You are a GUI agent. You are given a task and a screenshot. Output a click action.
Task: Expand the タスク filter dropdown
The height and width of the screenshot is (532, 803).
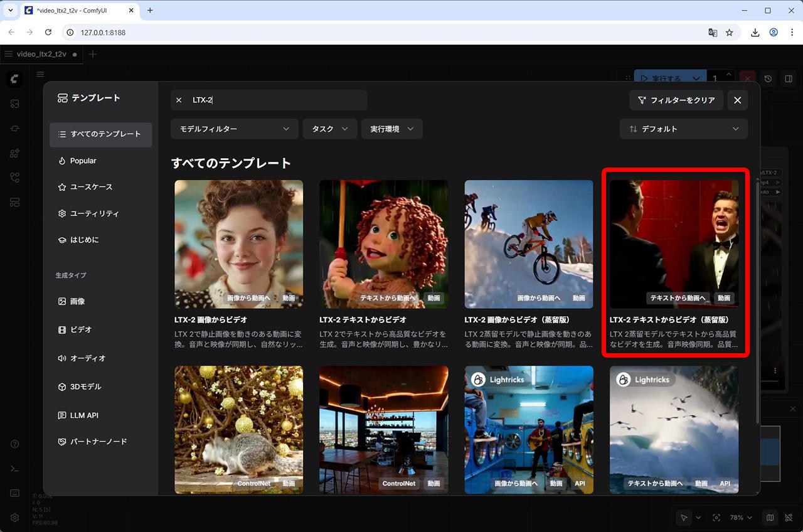click(x=329, y=129)
